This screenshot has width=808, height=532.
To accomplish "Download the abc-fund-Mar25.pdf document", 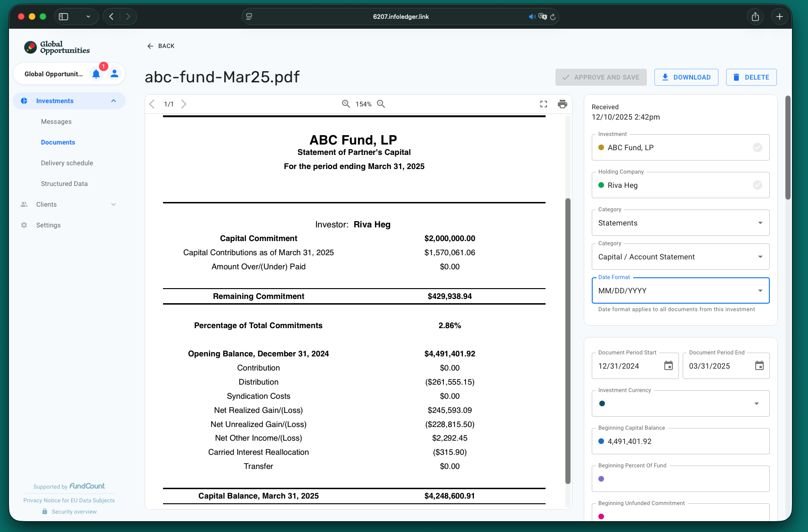I will coord(686,77).
